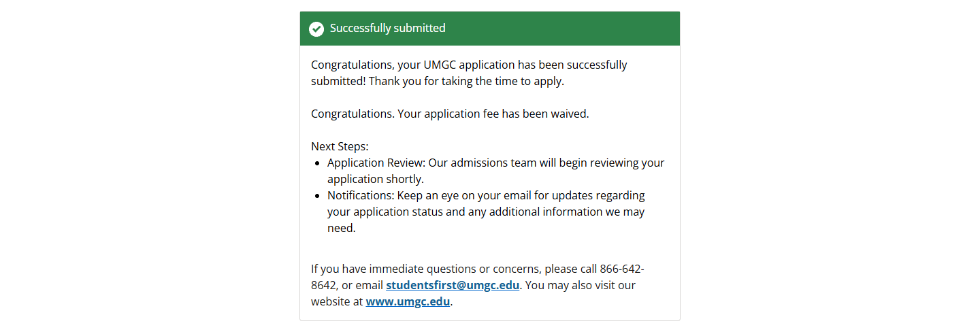Click the bullet marker beside Notifications
The height and width of the screenshot is (332, 980).
click(x=318, y=196)
